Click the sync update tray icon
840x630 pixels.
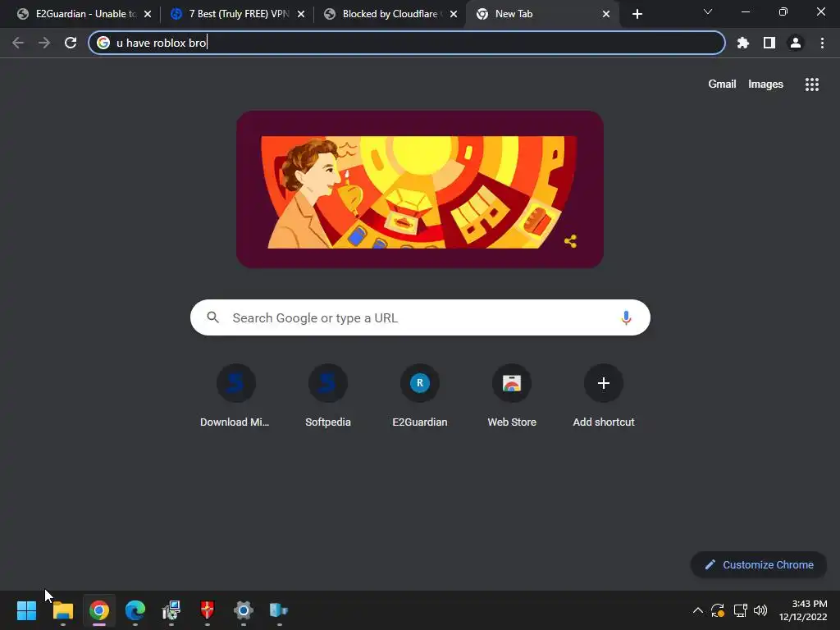(x=718, y=610)
